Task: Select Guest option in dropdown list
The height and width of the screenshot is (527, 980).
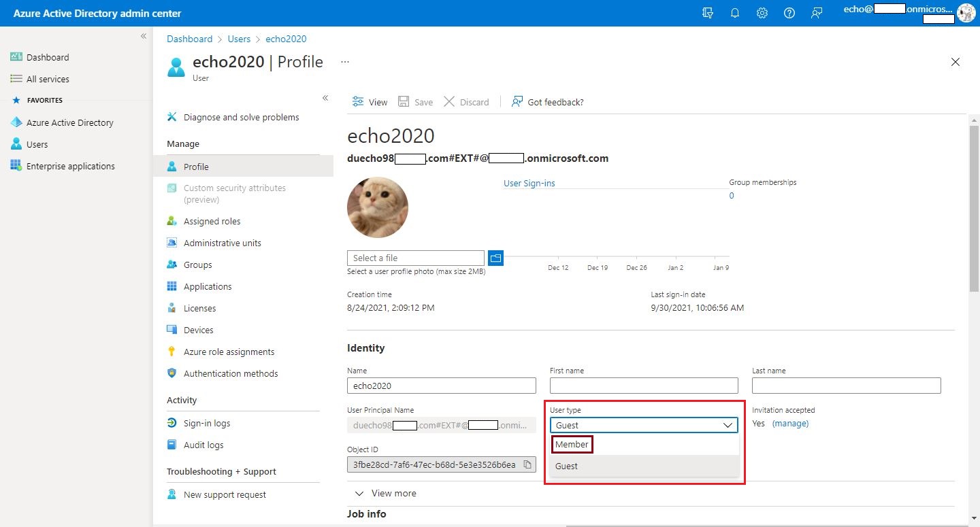Action: coord(644,466)
